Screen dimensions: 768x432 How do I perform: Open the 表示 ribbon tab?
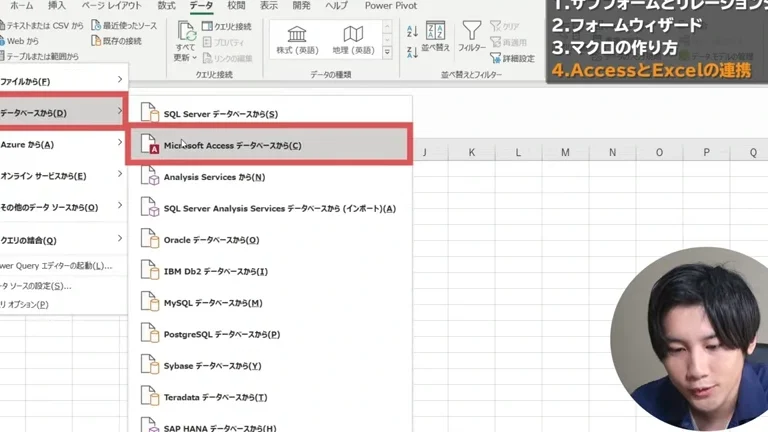(268, 6)
